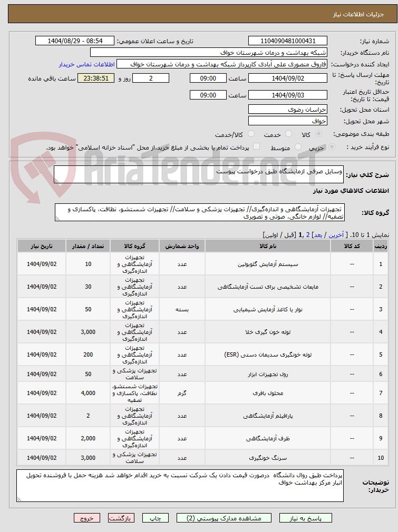Click the شرح کلی نیاز text area

point(198,174)
